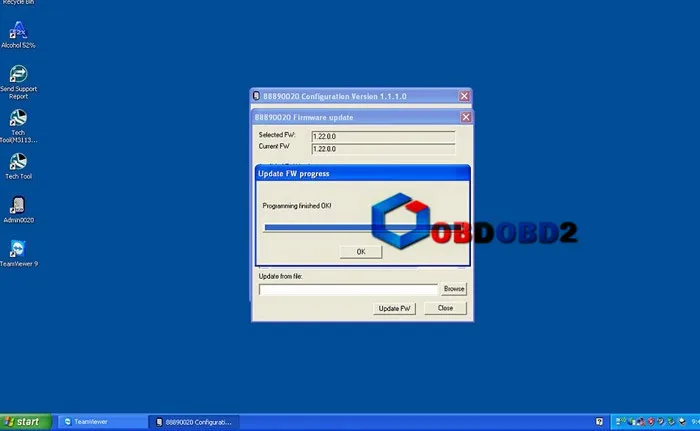
Task: Click the Update FW button
Action: coord(394,308)
